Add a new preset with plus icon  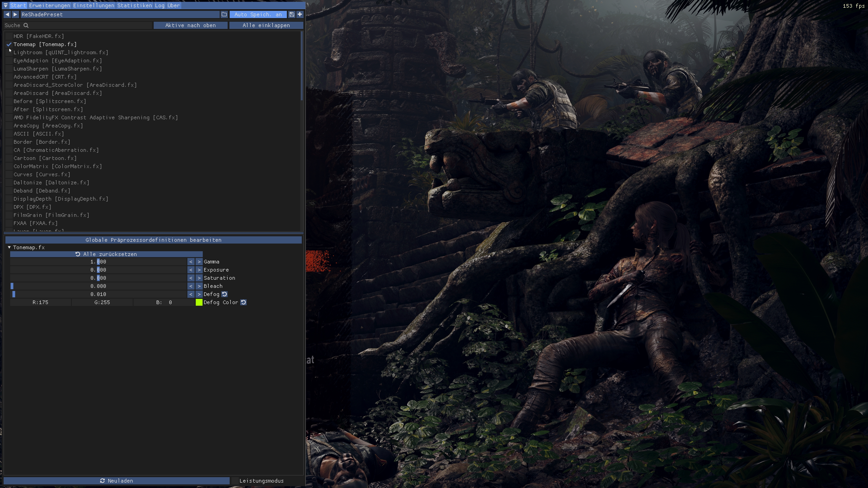click(300, 14)
